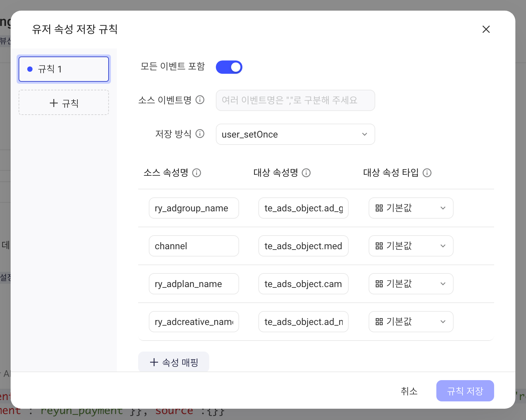The height and width of the screenshot is (420, 526).
Task: Click the te_ads_object.cam target property field
Action: pyautogui.click(x=304, y=284)
